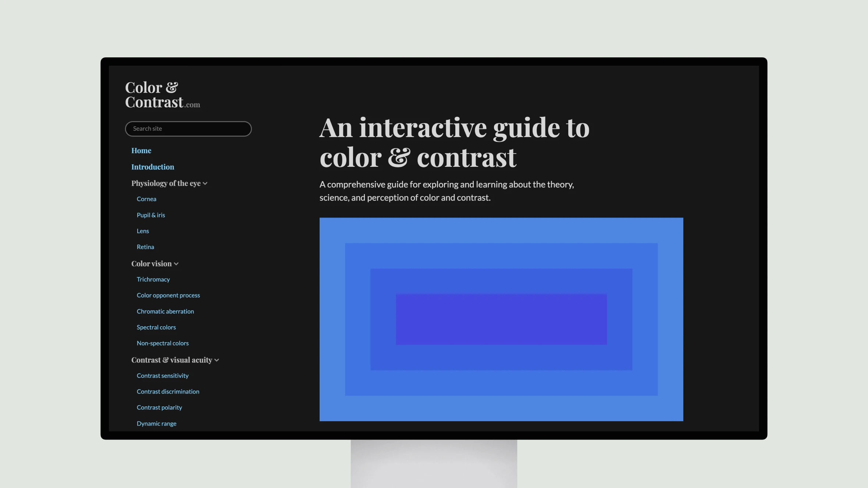Click inside the Search site field
Viewport: 868px width, 488px height.
188,128
